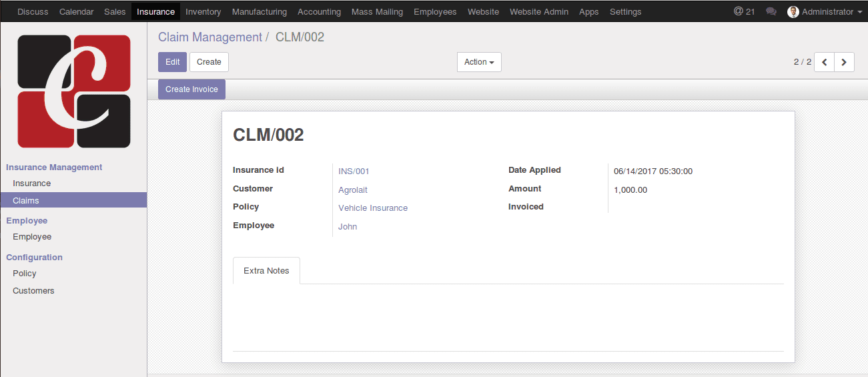
Task: Click the record pager 2 / 2
Action: [803, 62]
